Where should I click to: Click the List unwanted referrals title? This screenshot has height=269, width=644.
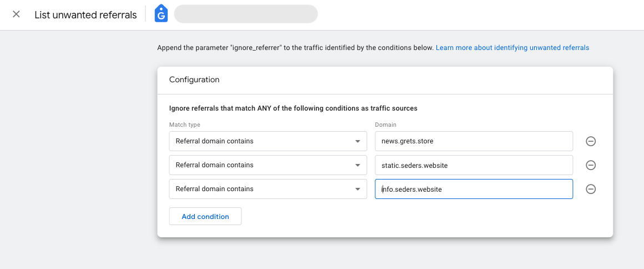click(85, 15)
